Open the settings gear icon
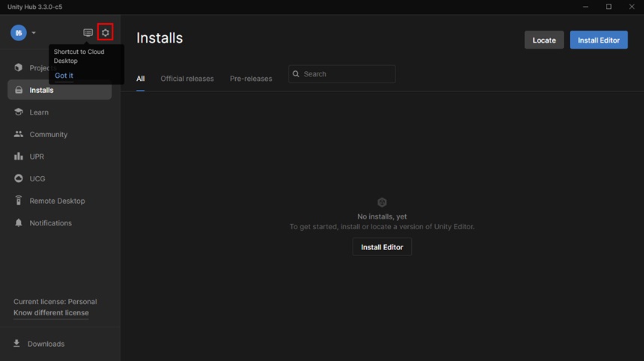The height and width of the screenshot is (361, 644). (105, 32)
